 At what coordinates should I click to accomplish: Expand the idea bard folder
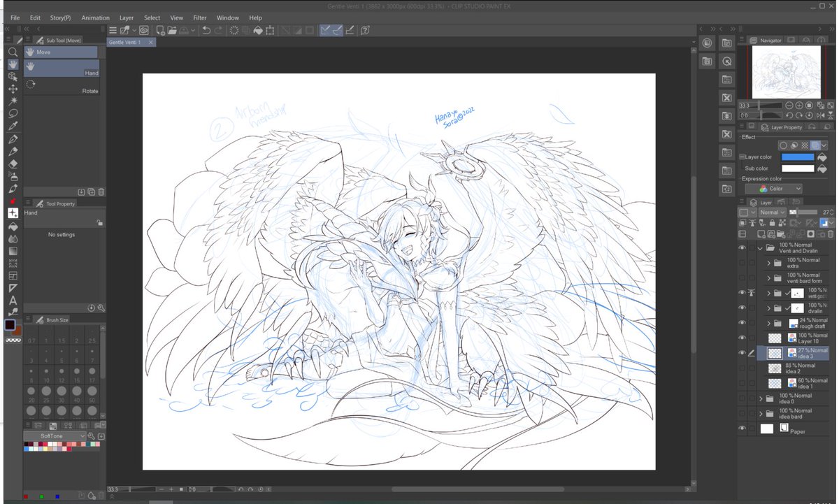click(761, 413)
